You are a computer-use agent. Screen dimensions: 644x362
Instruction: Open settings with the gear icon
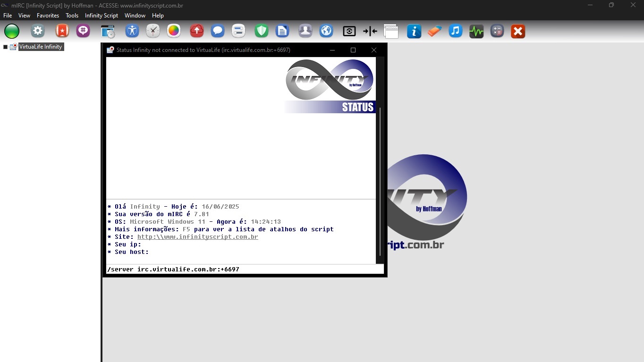[38, 32]
